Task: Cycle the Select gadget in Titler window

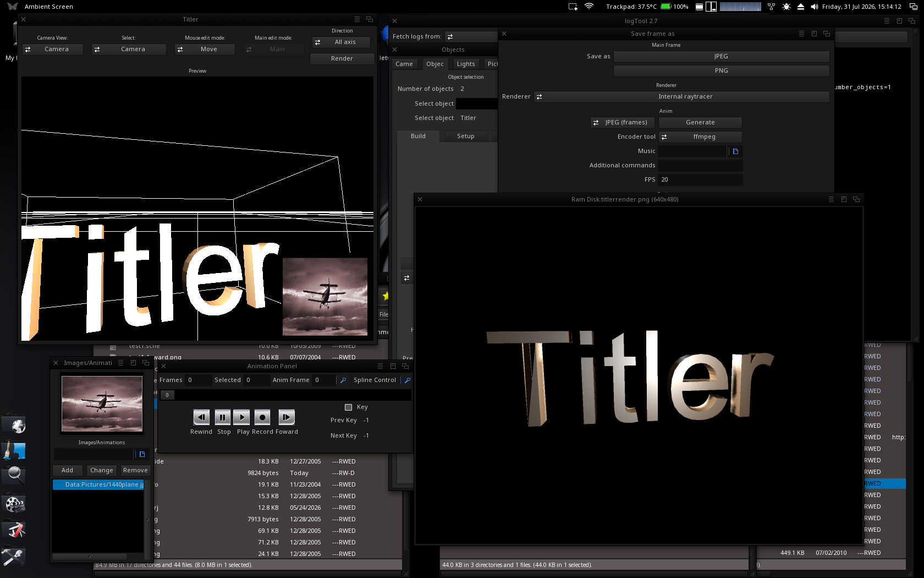Action: [129, 50]
